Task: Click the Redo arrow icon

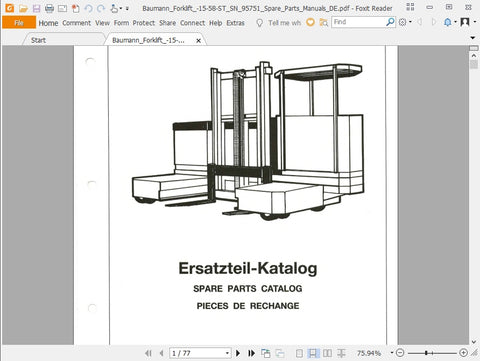Action: click(x=101, y=8)
